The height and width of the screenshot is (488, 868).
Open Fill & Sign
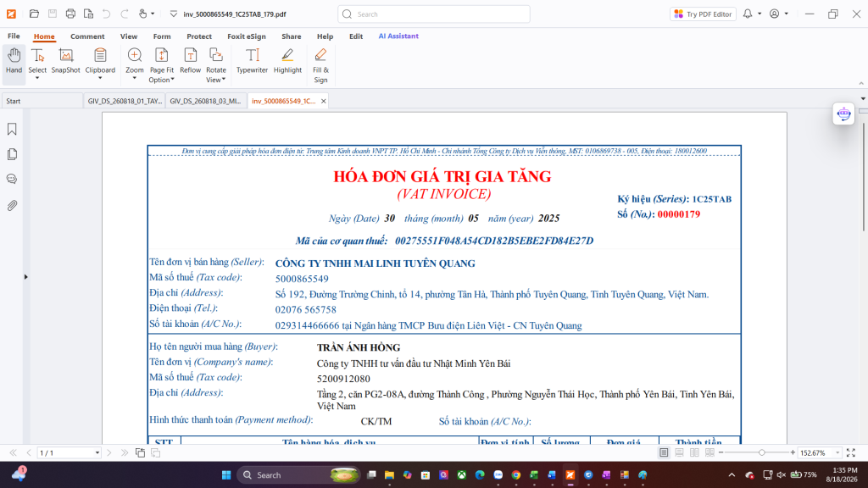pyautogui.click(x=320, y=65)
